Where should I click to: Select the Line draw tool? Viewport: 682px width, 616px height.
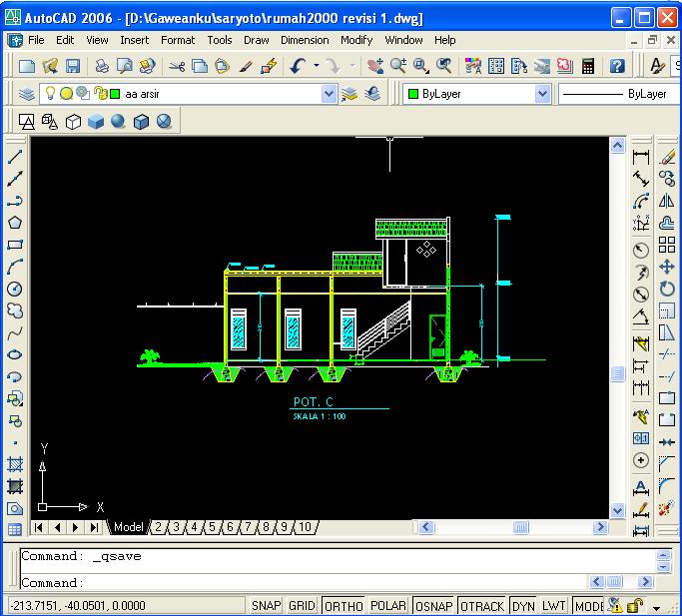coord(15,157)
